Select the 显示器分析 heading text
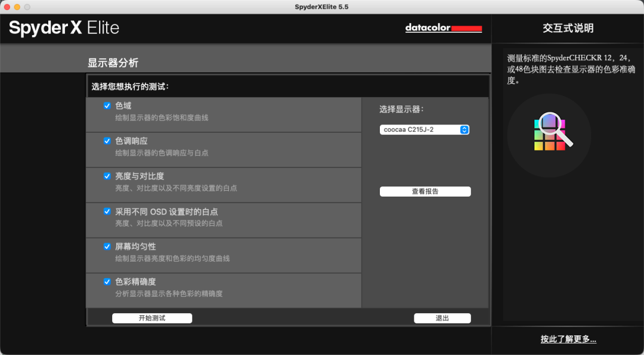Viewport: 644px width, 355px height. tap(113, 63)
